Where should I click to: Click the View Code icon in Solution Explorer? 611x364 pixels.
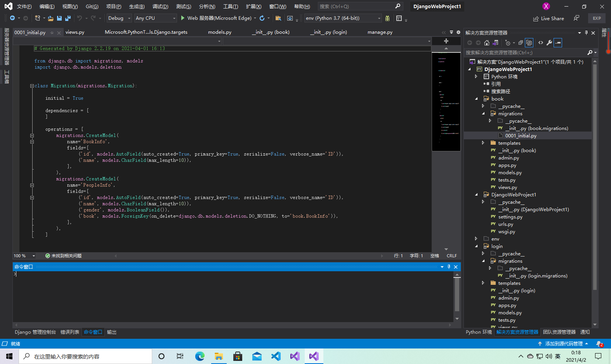[541, 43]
